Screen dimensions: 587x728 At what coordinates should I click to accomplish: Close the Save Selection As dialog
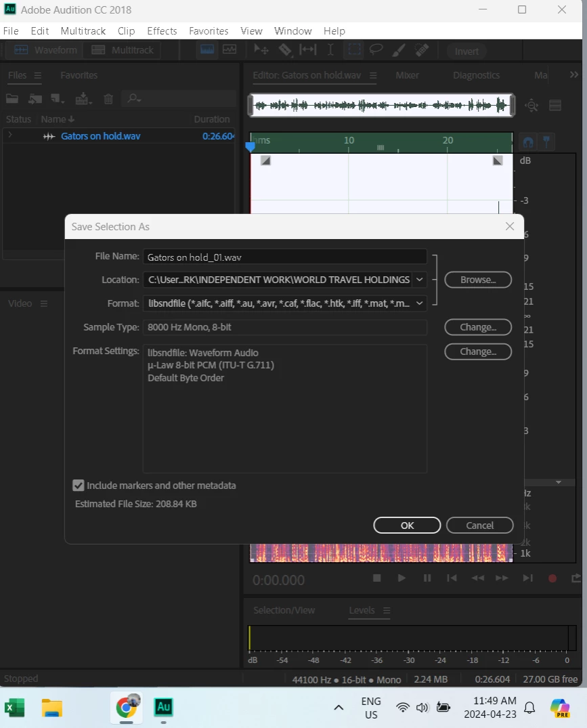[510, 226]
